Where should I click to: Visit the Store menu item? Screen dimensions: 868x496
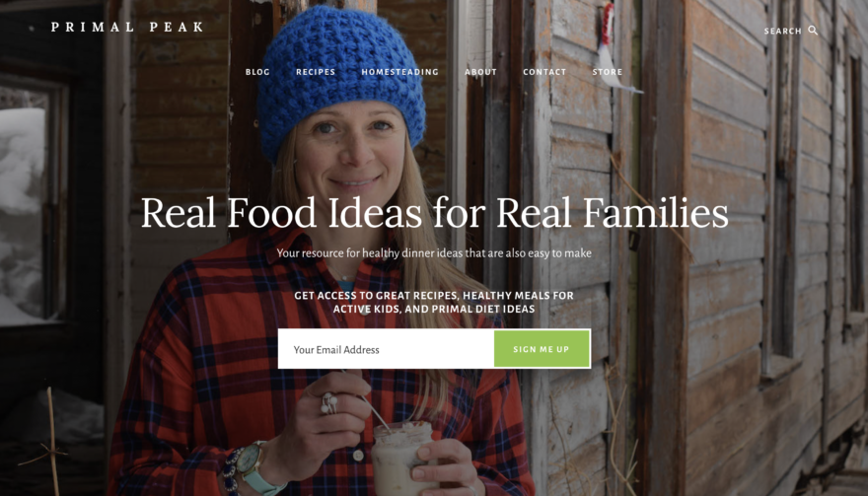(x=608, y=72)
